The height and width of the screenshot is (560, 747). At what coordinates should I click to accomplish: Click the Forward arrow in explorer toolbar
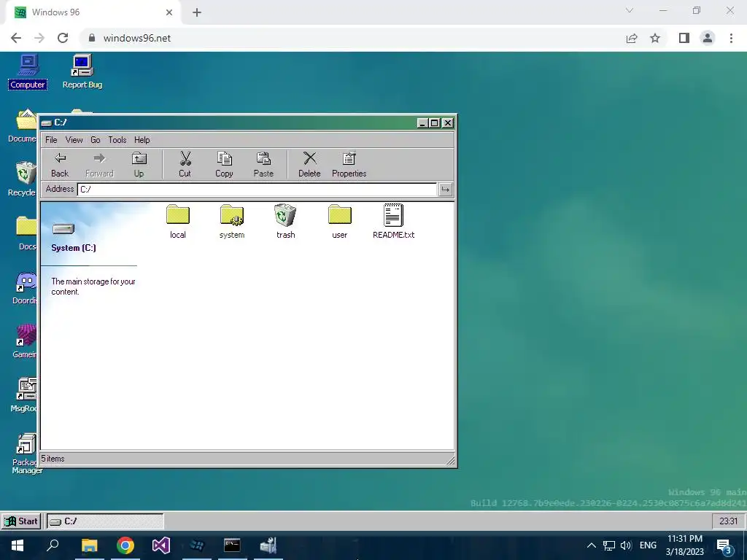click(99, 165)
